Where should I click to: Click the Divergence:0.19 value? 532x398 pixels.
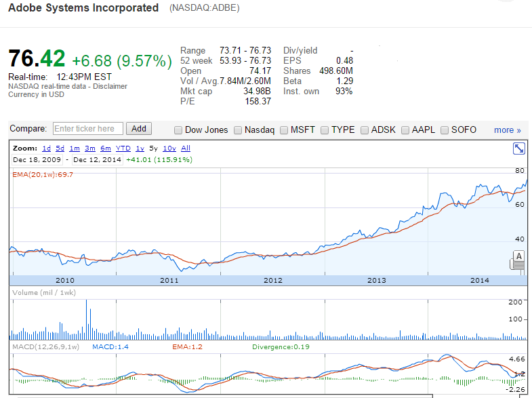tap(281, 346)
